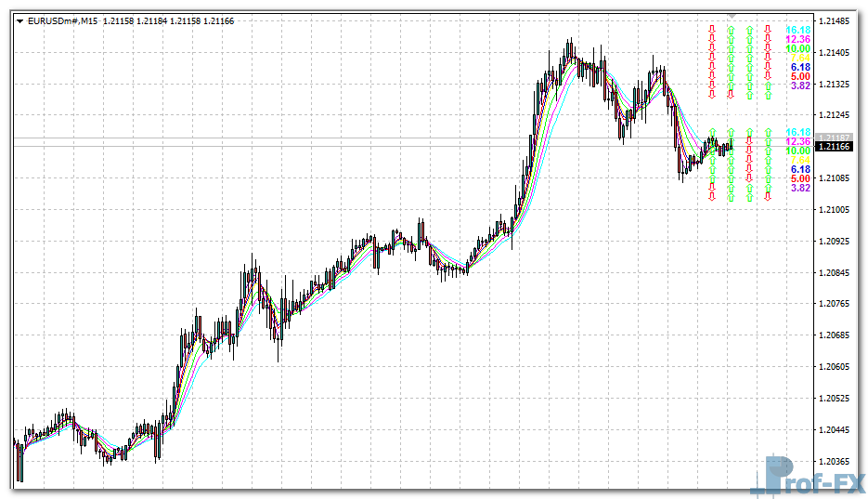868x499 pixels.
Task: Click the 1.20365 value on price axis
Action: click(836, 461)
